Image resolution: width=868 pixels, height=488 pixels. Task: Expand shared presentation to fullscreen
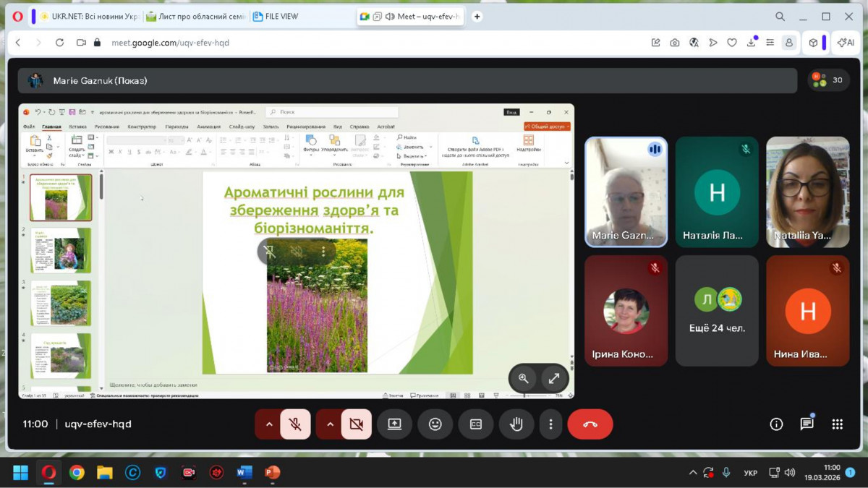tap(554, 378)
